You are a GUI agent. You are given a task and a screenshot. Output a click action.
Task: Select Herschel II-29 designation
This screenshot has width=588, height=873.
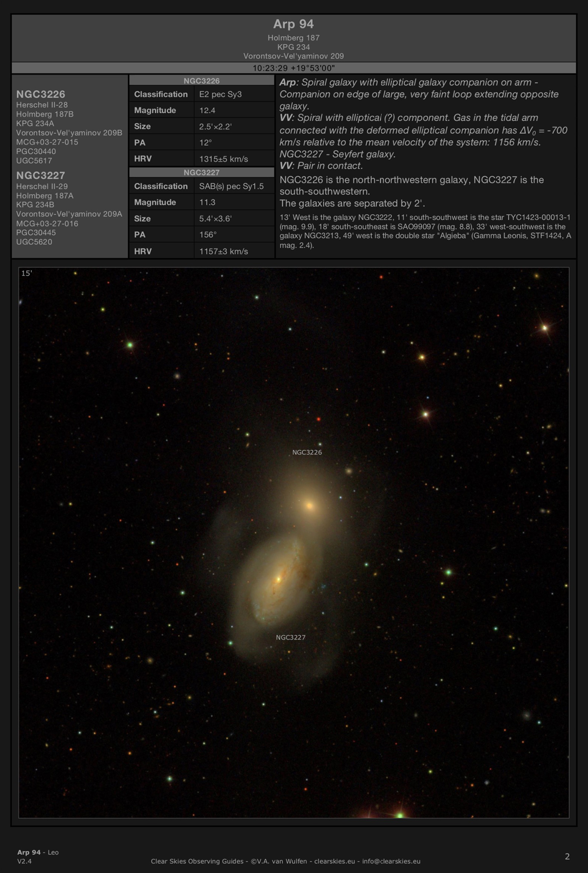coord(42,186)
